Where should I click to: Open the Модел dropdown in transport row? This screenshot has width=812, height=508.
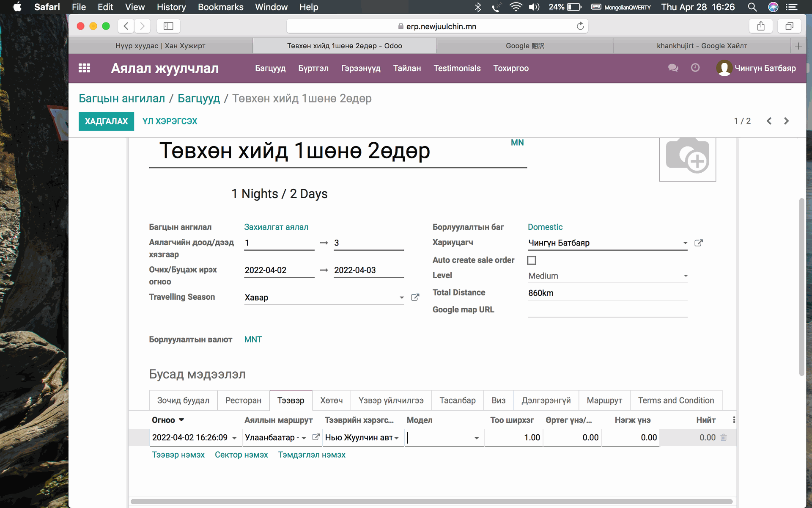coord(477,438)
